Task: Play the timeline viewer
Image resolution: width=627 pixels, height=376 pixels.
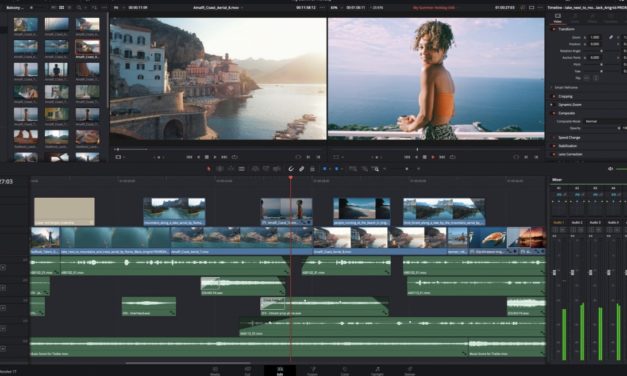Action: click(x=433, y=157)
